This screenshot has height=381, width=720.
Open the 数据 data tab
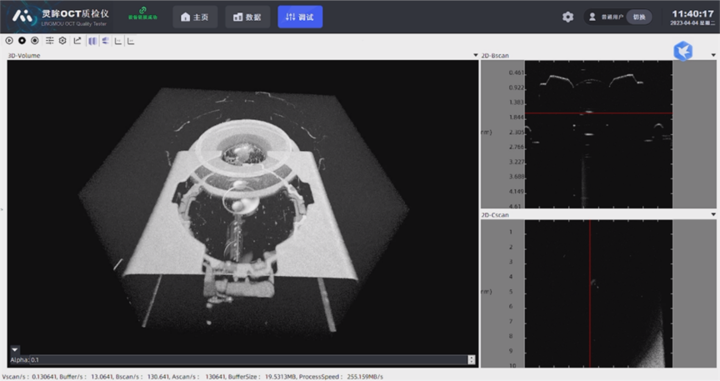click(248, 17)
